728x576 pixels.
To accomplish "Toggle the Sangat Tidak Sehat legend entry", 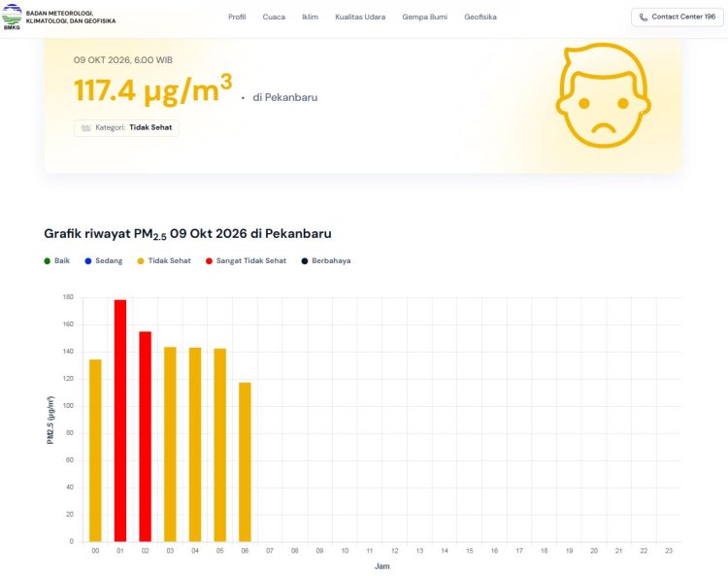I will point(247,261).
